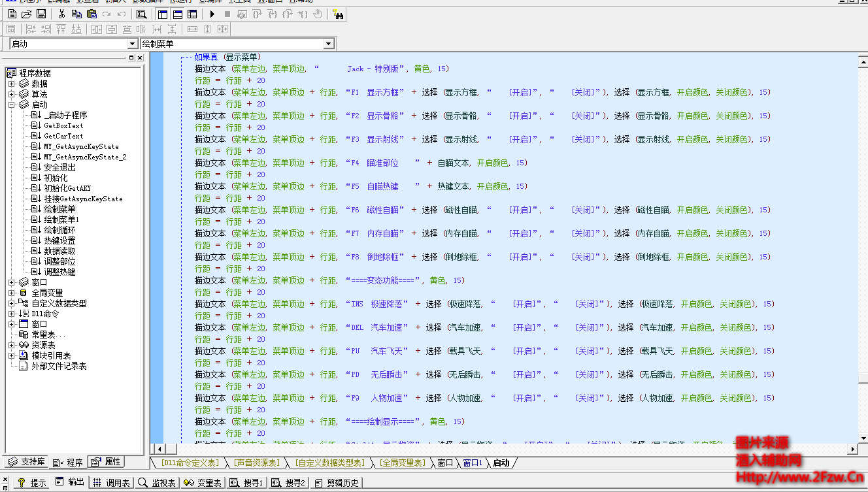Collapse the 启动 tree node
This screenshot has height=492, width=868.
point(11,105)
